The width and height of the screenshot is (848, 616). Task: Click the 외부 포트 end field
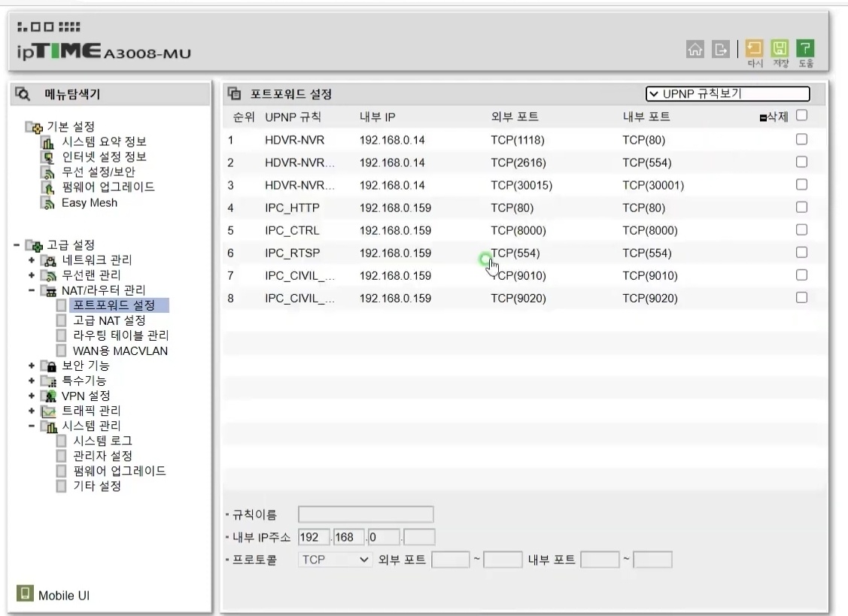tap(503, 560)
